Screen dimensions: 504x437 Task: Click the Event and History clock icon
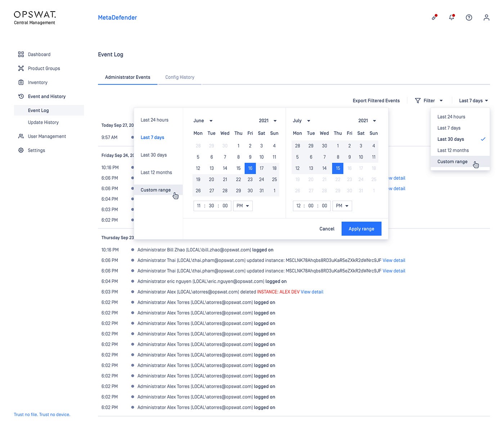pyautogui.click(x=21, y=96)
